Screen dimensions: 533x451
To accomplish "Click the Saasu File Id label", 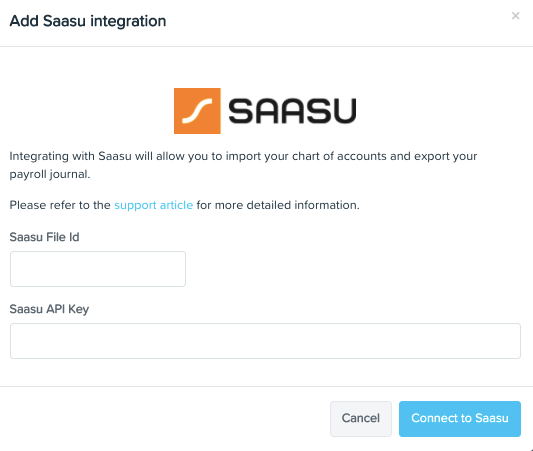I will pyautogui.click(x=44, y=237).
